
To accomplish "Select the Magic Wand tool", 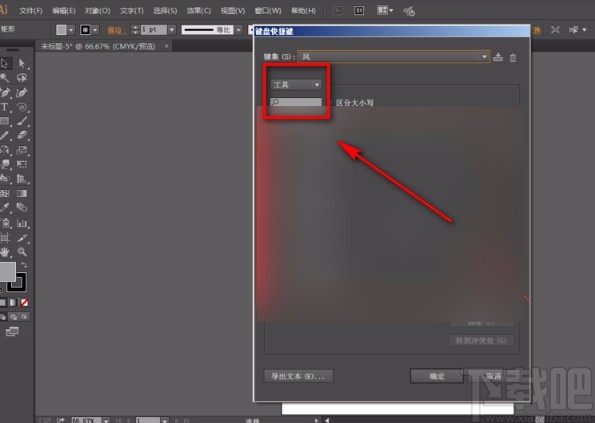I will pos(5,78).
